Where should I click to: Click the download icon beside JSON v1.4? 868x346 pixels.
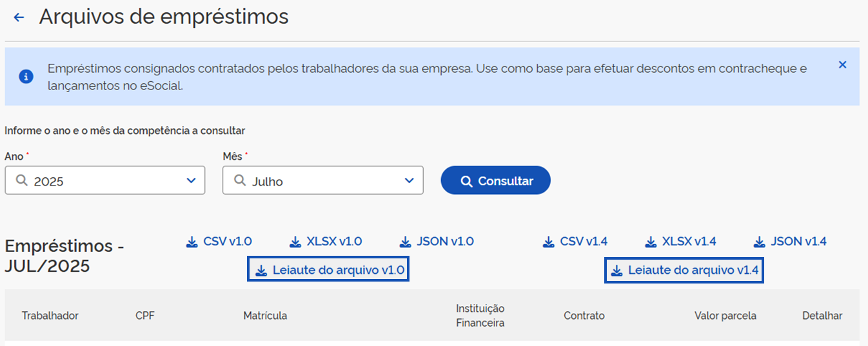coord(759,242)
